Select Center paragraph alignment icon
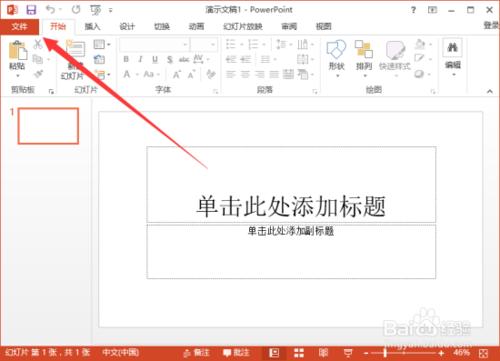Screen dimensions: 500x361 click(245, 74)
